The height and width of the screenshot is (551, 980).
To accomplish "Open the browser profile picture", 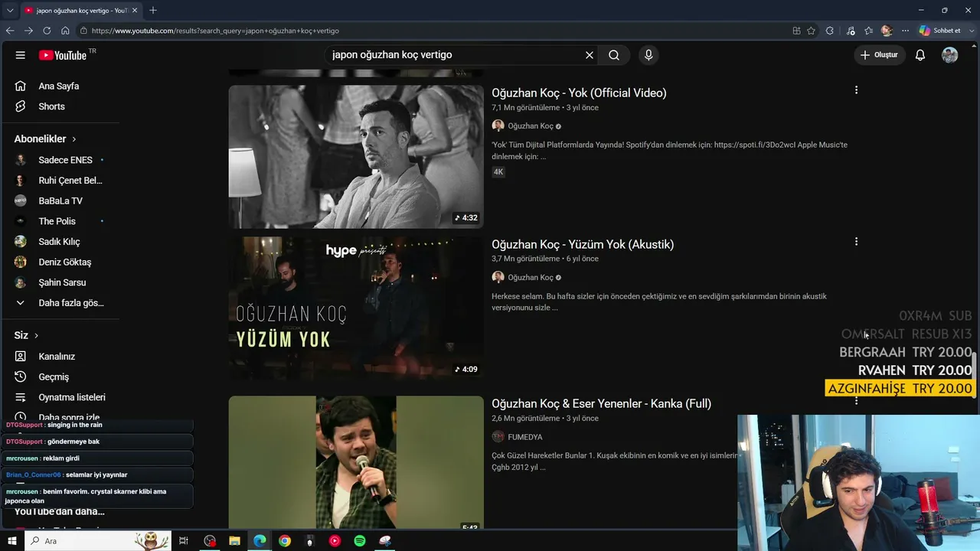I will tap(887, 31).
